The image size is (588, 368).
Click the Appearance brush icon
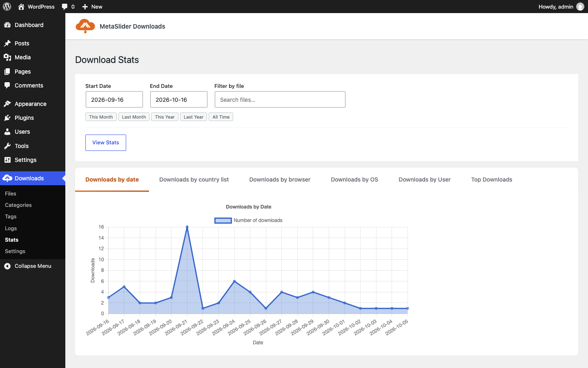point(7,104)
